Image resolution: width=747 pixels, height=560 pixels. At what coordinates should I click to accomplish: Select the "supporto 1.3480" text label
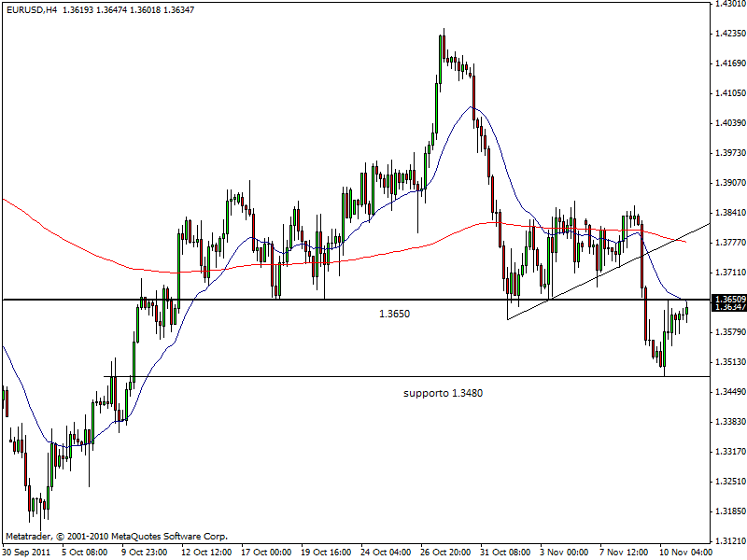pyautogui.click(x=443, y=393)
